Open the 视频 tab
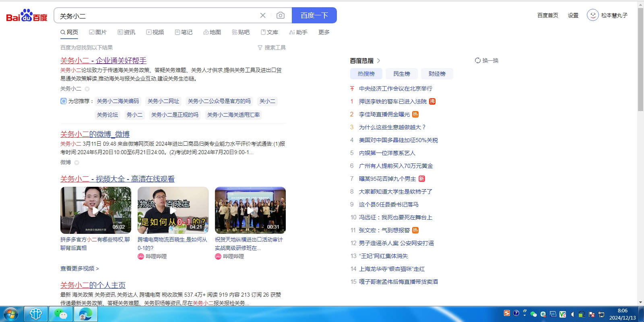 (x=155, y=32)
